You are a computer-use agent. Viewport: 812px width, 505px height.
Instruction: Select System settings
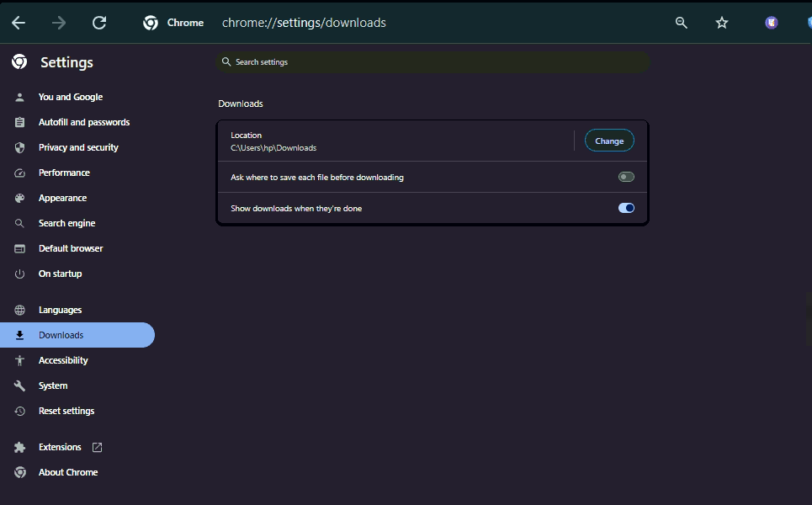pos(53,385)
